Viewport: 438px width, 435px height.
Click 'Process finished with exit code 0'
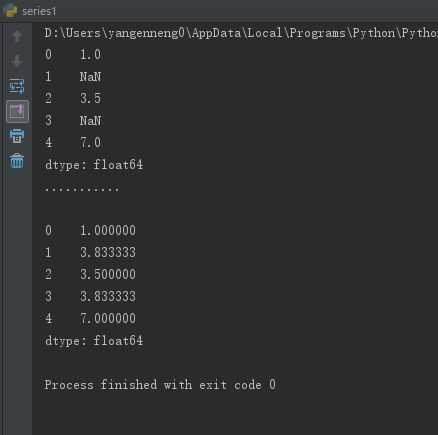(x=160, y=385)
